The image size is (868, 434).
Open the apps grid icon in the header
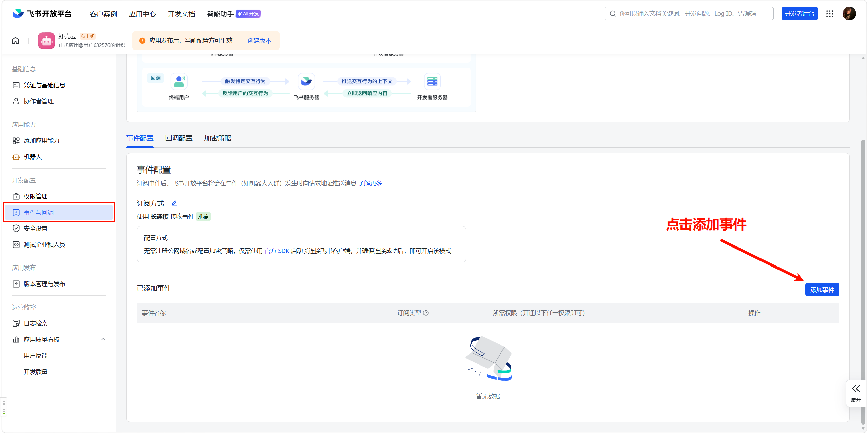coord(830,14)
